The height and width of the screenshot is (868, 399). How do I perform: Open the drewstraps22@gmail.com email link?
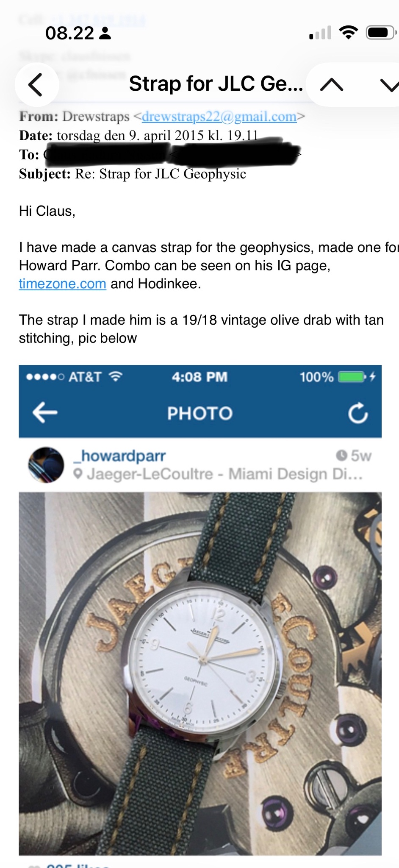tap(219, 116)
